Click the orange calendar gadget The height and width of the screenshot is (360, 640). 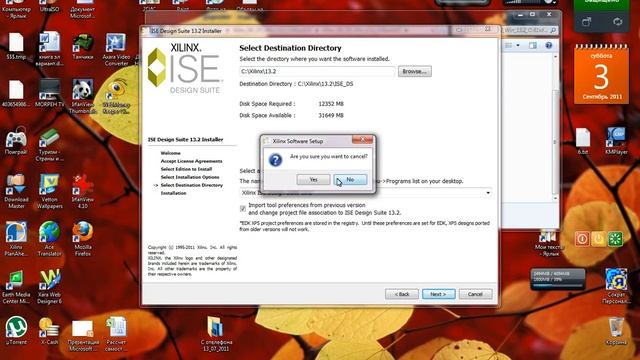pos(601,75)
